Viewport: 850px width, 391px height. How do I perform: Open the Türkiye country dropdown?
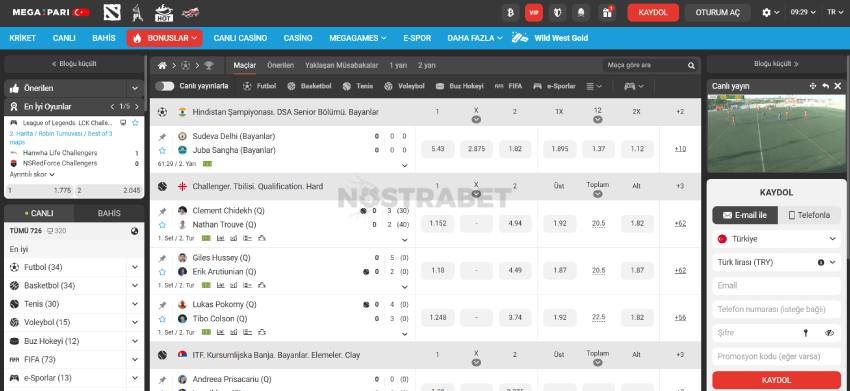[x=776, y=239]
